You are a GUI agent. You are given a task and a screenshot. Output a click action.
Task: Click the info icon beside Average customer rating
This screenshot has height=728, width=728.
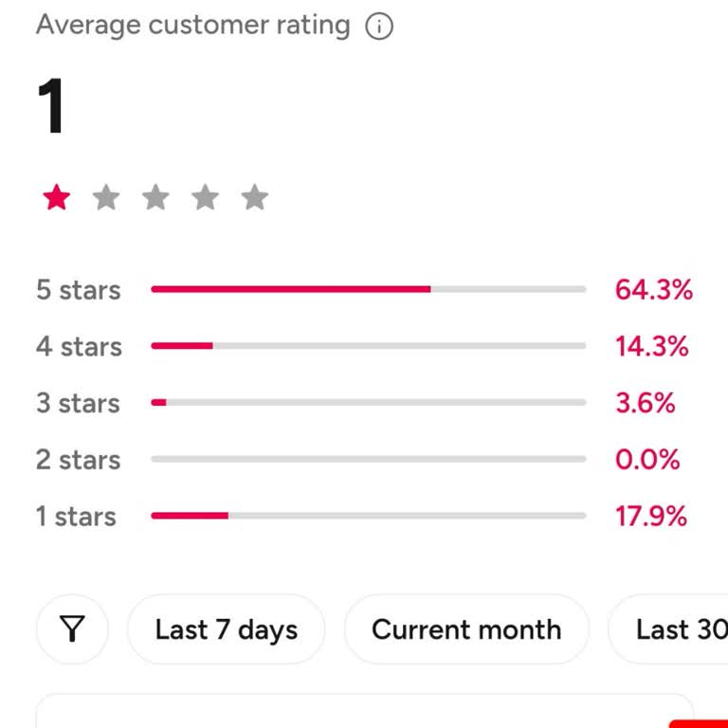[379, 27]
